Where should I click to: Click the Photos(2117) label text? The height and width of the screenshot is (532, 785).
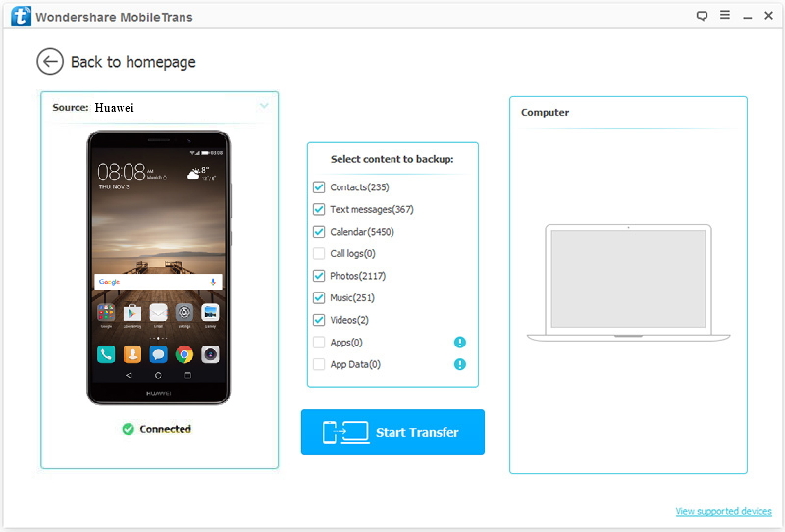click(x=357, y=276)
